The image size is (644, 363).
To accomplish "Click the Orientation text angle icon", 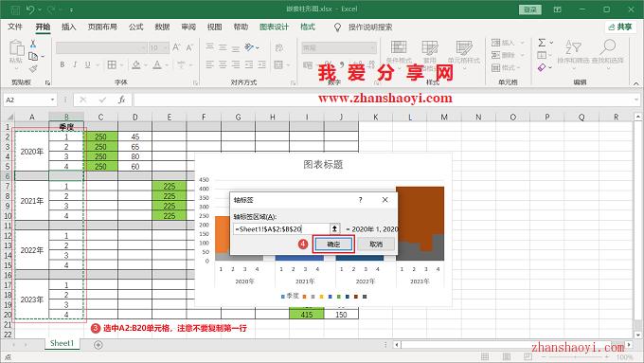I will pyautogui.click(x=249, y=47).
